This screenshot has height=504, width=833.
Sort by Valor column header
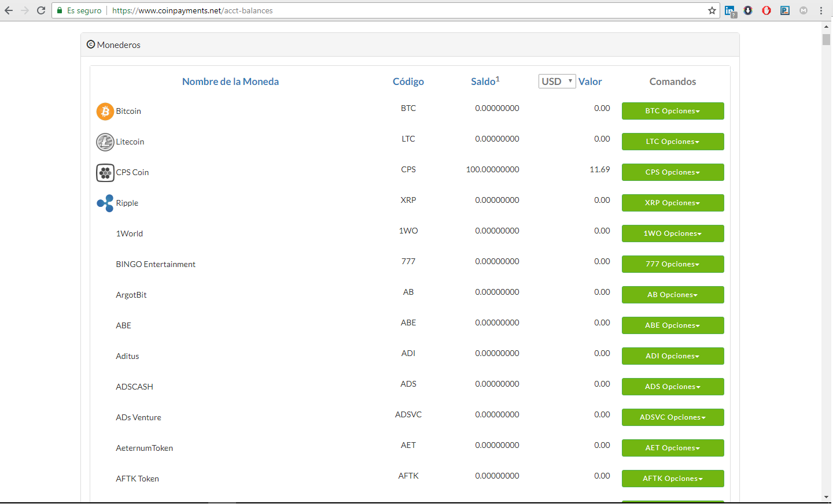590,81
